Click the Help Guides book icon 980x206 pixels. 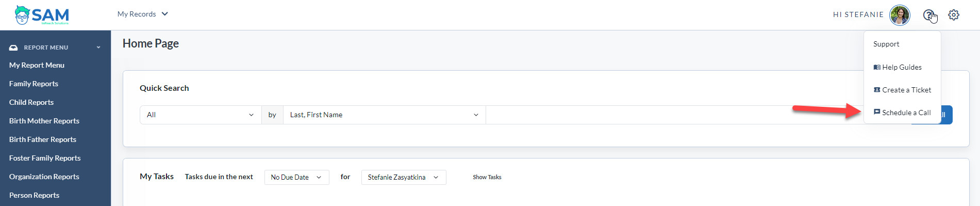point(877,67)
